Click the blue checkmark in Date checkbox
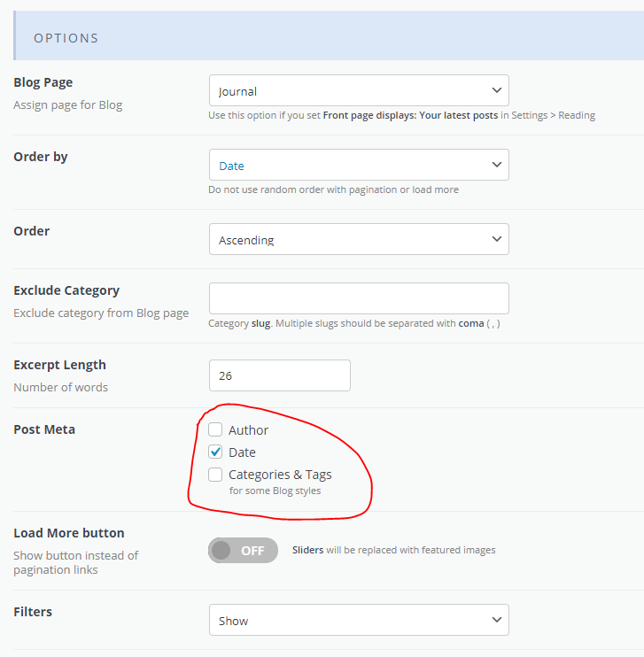Image resolution: width=644 pixels, height=657 pixels. click(215, 452)
